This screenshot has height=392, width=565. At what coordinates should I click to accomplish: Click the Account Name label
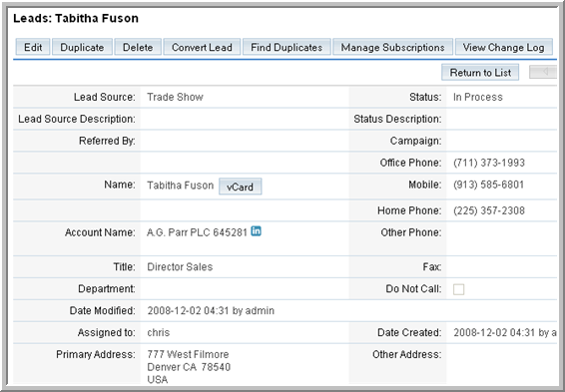tap(100, 232)
